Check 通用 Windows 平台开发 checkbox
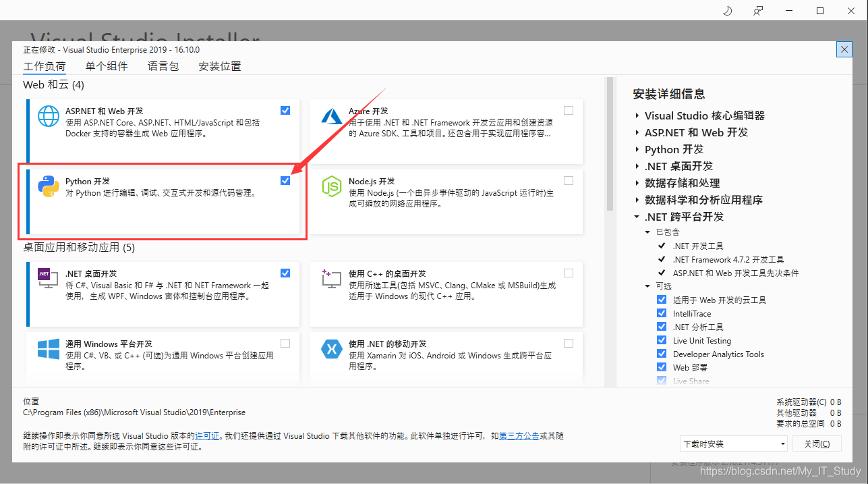The image size is (868, 484). click(285, 343)
